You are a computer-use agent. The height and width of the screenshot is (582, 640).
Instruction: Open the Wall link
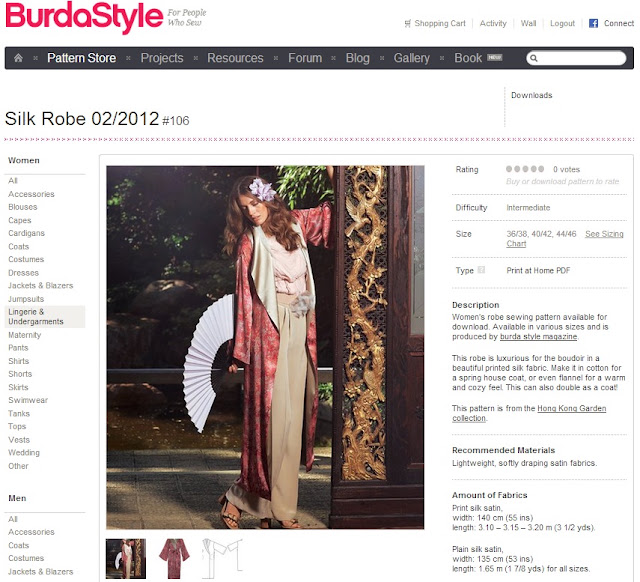click(528, 23)
